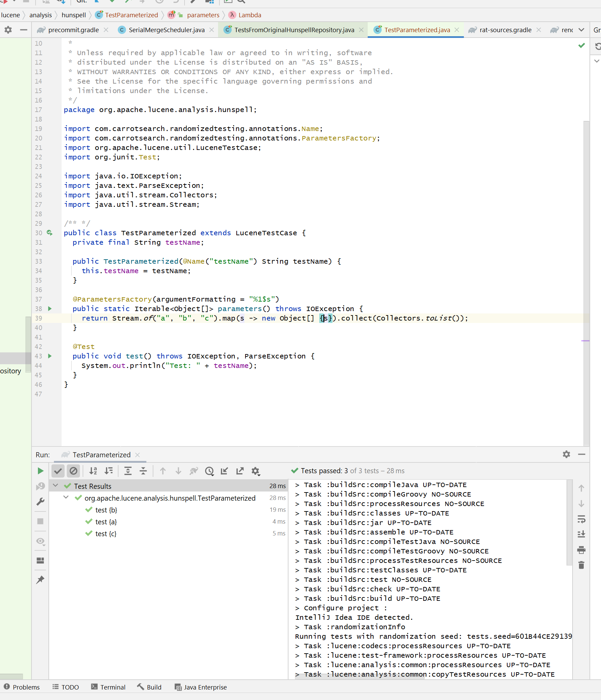Import tests from file icon
601x700 pixels.
point(224,471)
